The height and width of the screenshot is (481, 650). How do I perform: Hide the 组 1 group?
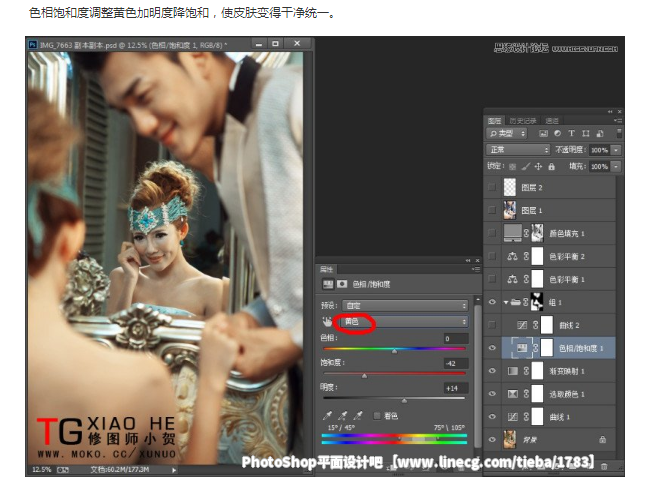(x=492, y=302)
